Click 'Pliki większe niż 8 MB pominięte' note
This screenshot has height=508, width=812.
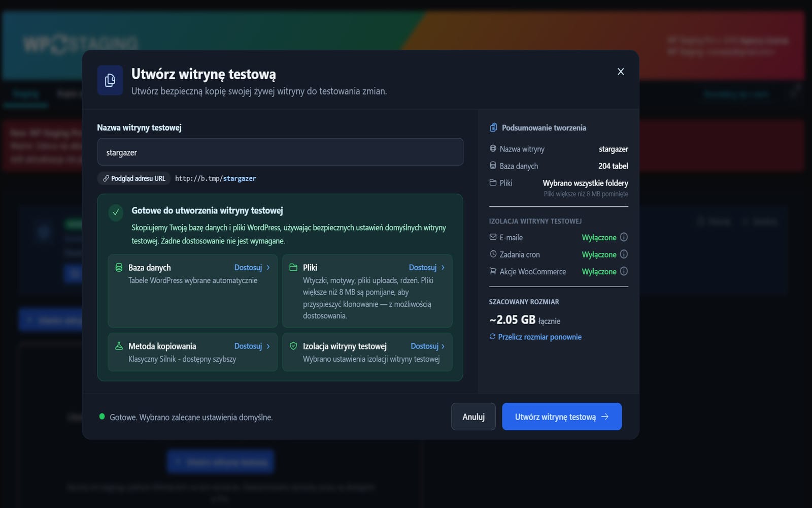tap(586, 194)
